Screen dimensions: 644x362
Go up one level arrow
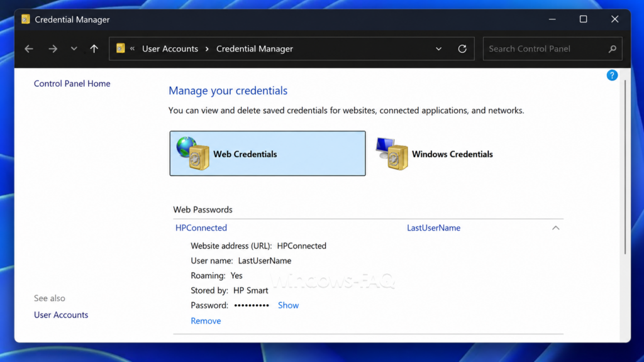click(94, 48)
